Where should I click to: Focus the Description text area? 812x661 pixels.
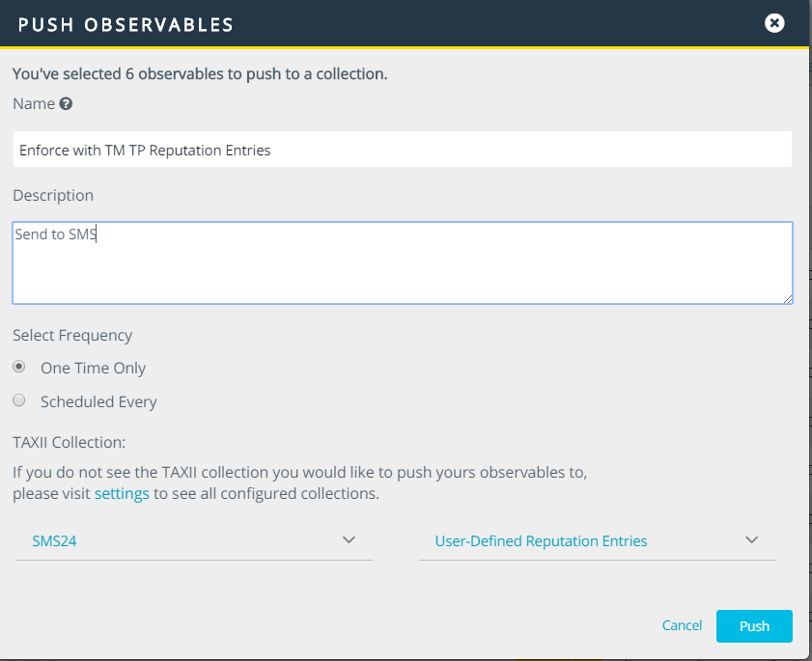click(x=402, y=262)
